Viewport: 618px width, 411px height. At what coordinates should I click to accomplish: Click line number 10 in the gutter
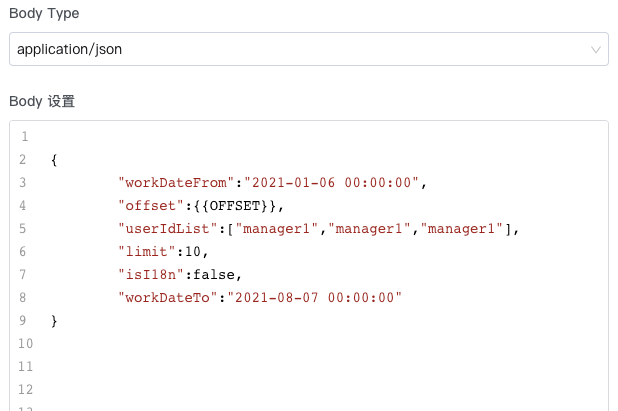25,344
